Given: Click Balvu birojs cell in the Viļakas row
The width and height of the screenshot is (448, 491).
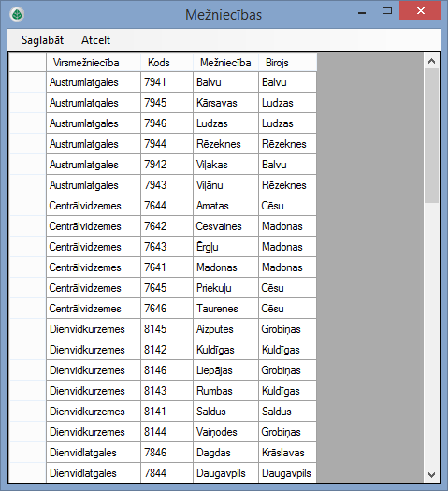Looking at the screenshot, I should [288, 165].
